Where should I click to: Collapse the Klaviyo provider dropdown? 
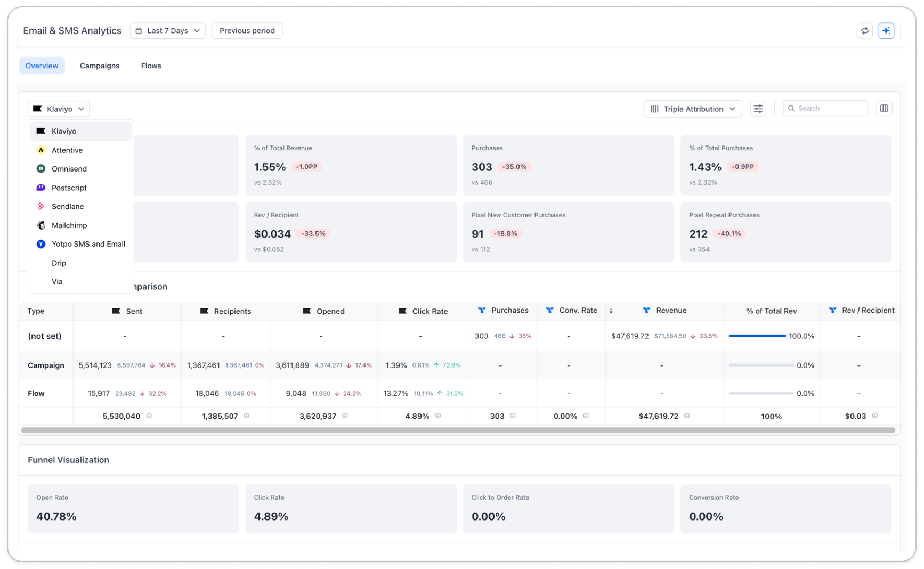pyautogui.click(x=59, y=109)
